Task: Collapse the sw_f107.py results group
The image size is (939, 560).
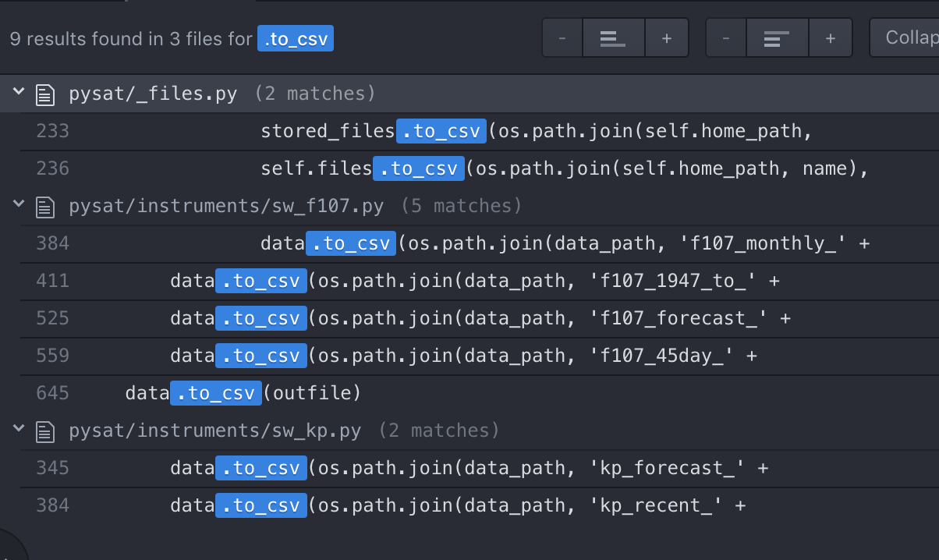Action: point(19,204)
